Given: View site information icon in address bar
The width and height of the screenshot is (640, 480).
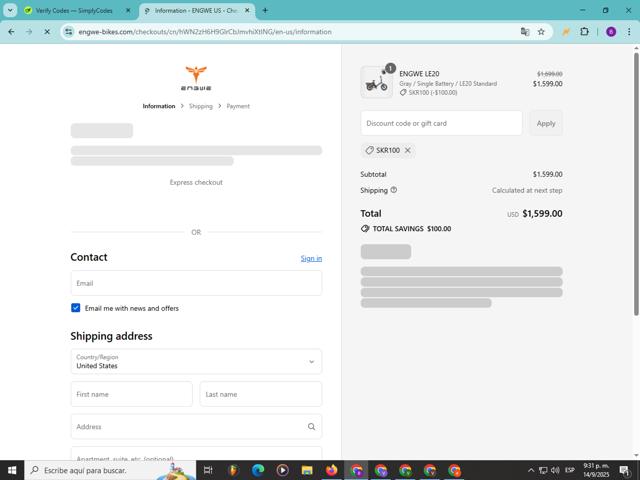Looking at the screenshot, I should pyautogui.click(x=69, y=31).
